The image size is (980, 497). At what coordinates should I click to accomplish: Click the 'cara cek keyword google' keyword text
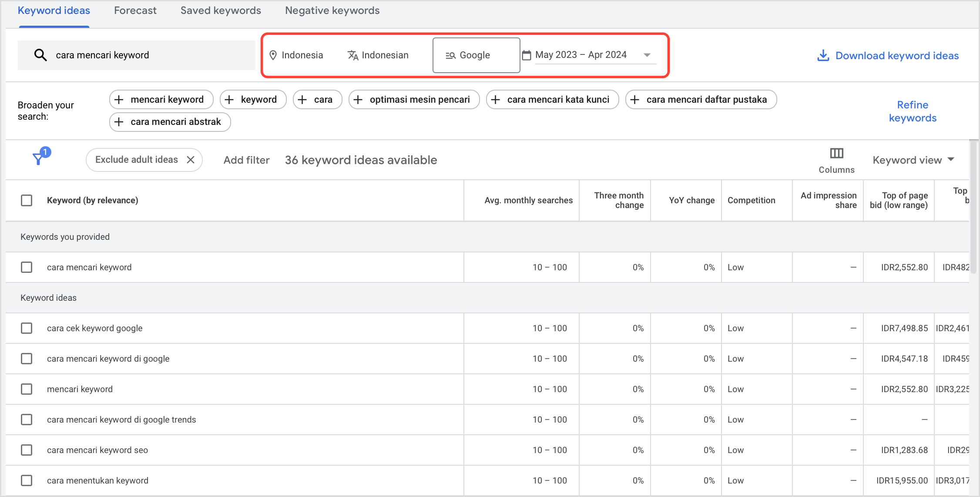tap(95, 328)
